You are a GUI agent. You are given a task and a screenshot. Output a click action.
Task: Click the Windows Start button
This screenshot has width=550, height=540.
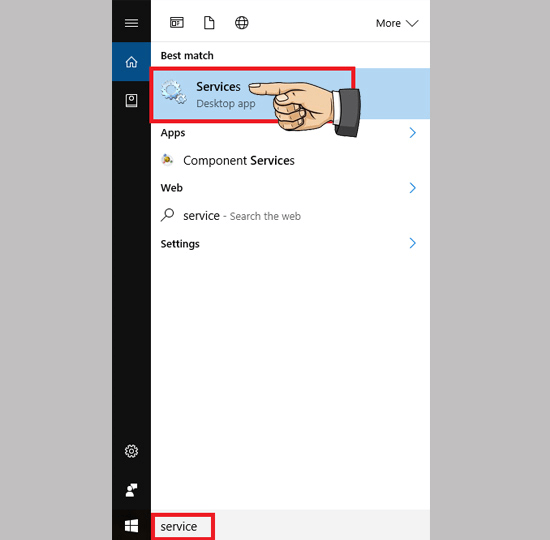(x=131, y=526)
